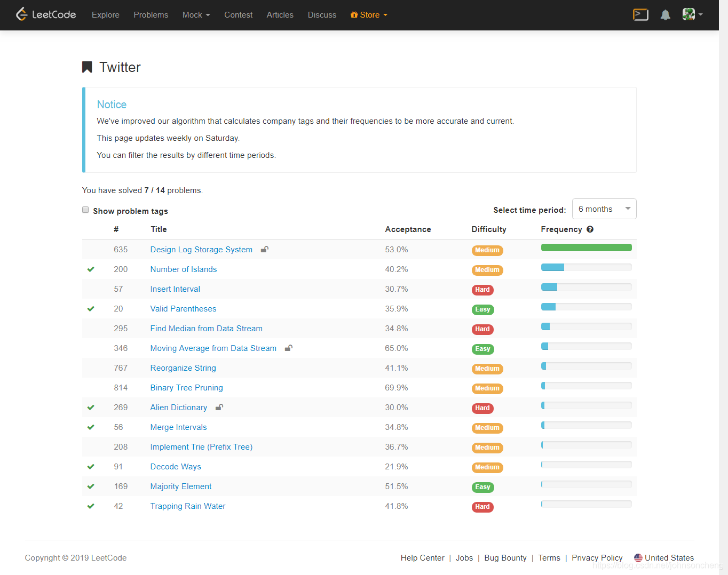This screenshot has height=575, width=728.
Task: Click the Twitter bookmark icon
Action: (x=87, y=67)
